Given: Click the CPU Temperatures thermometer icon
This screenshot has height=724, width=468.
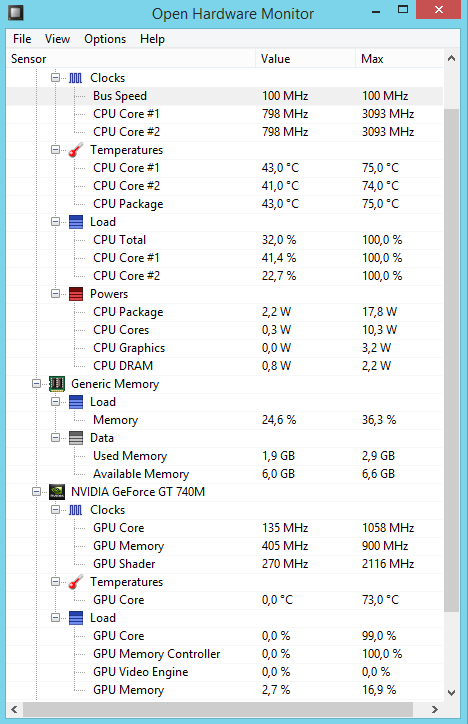Looking at the screenshot, I should 76,150.
